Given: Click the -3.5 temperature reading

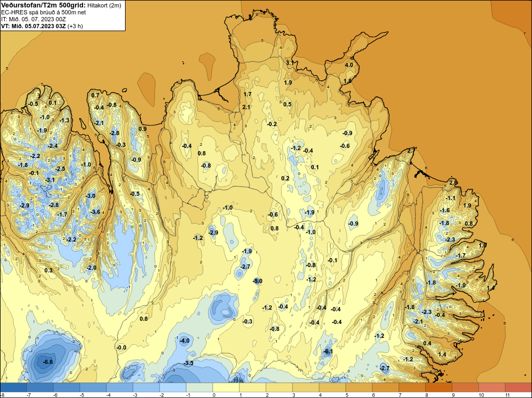Looking at the screenshot, I should [188, 363].
